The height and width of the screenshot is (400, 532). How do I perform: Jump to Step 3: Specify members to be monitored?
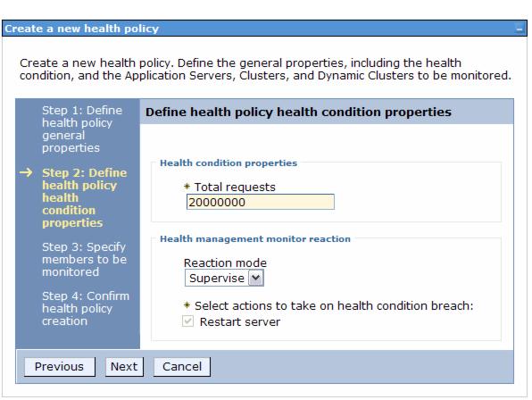(x=84, y=259)
